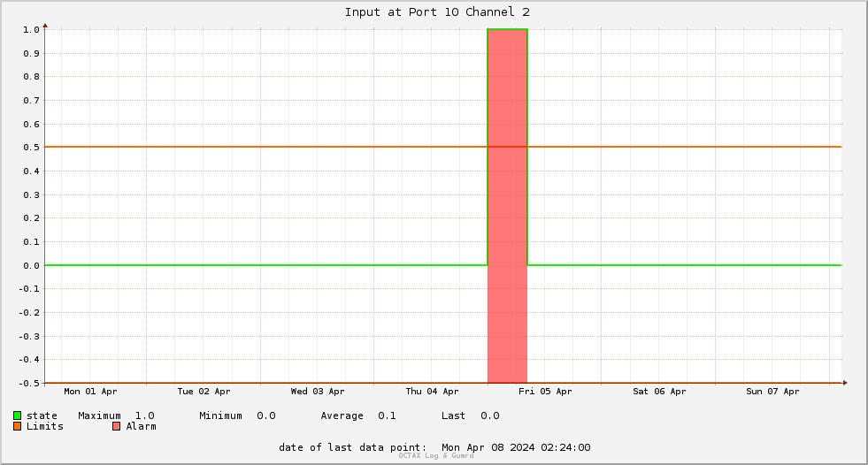Click the "Limits" legend label
868x465 pixels.
click(x=45, y=426)
